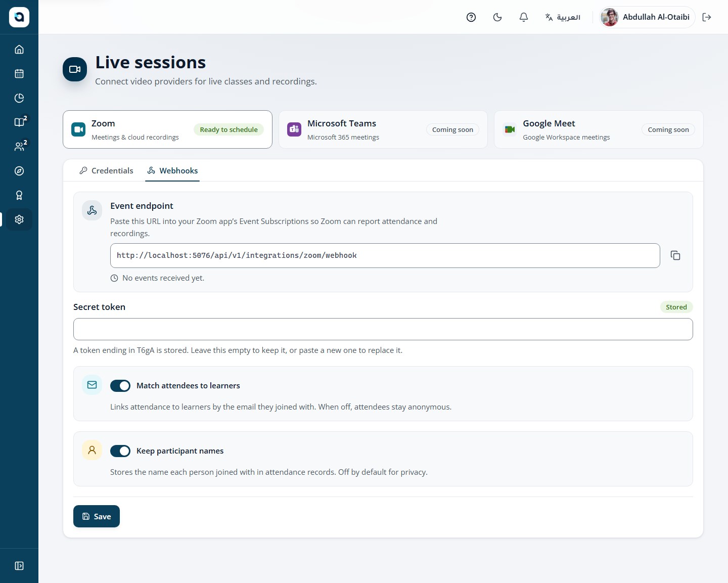Toggle Match attendees to learners switch
Image resolution: width=728 pixels, height=583 pixels.
(120, 386)
